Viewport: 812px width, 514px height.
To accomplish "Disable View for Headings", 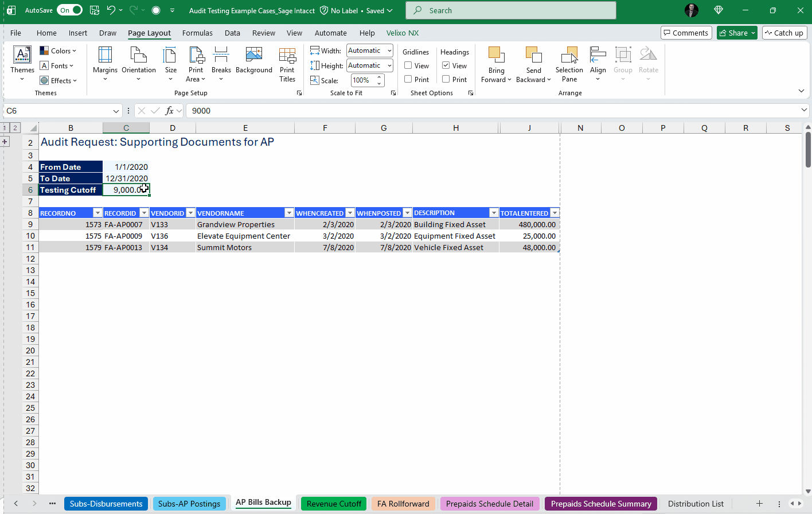I will pyautogui.click(x=446, y=65).
